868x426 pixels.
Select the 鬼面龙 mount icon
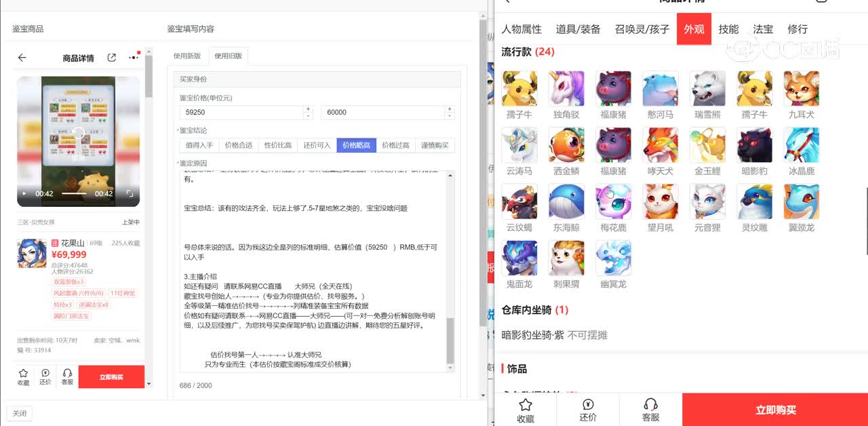519,258
